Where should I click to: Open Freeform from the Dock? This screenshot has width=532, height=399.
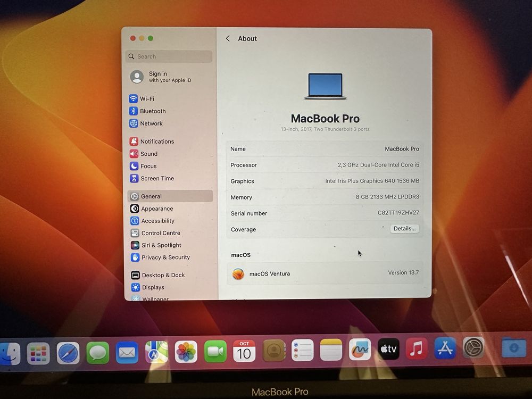pos(360,349)
